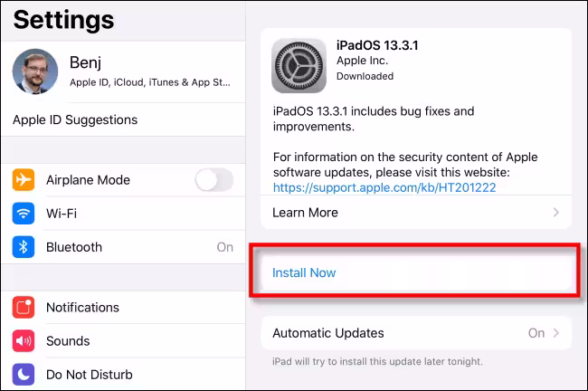588x391 pixels.
Task: Open Do Not Disturb settings
Action: coord(127,374)
